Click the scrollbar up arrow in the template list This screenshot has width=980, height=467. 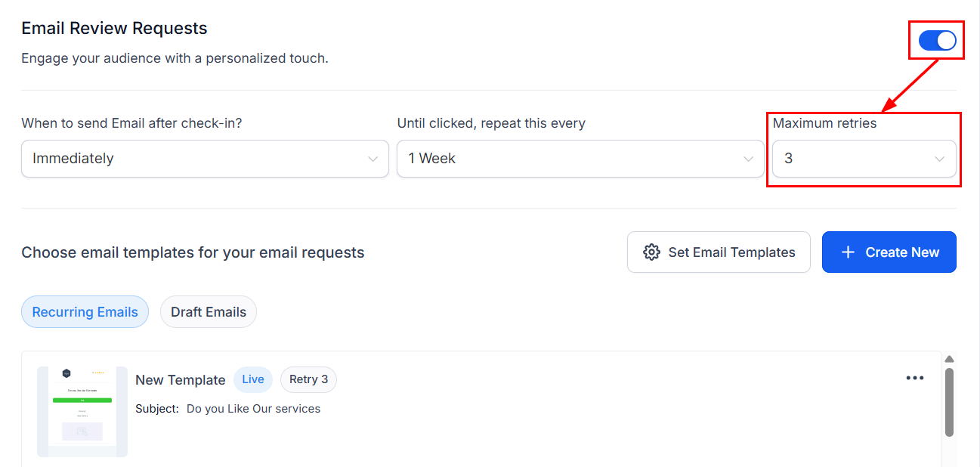[x=949, y=359]
